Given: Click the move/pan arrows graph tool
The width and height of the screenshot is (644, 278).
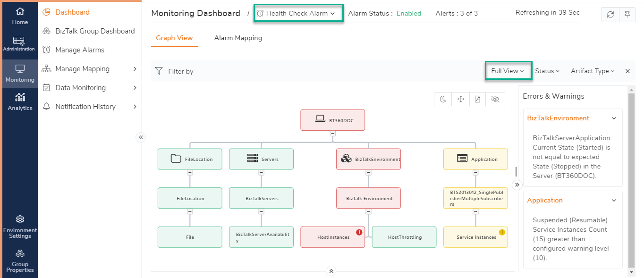Looking at the screenshot, I should 460,99.
